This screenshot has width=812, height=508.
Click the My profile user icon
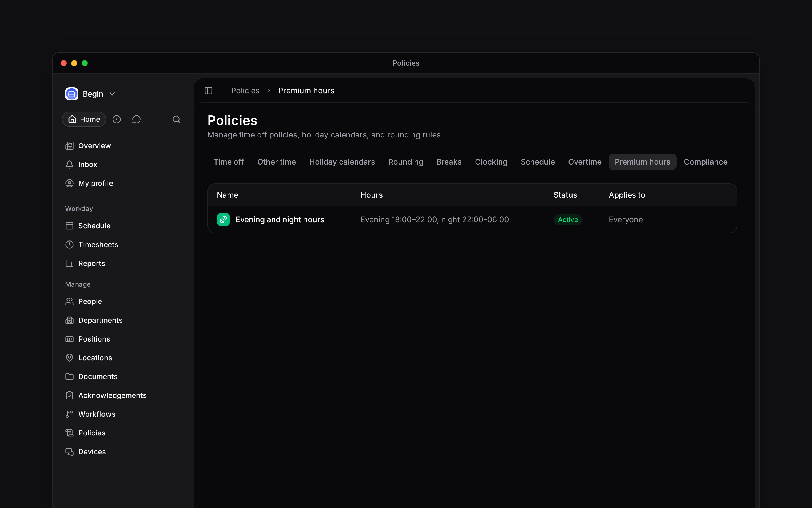[x=70, y=183]
